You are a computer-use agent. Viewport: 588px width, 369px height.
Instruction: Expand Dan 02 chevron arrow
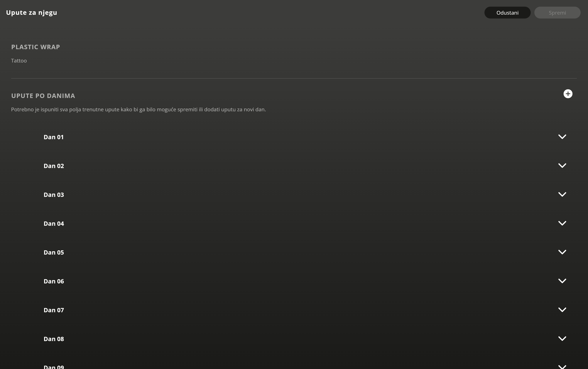pyautogui.click(x=562, y=165)
